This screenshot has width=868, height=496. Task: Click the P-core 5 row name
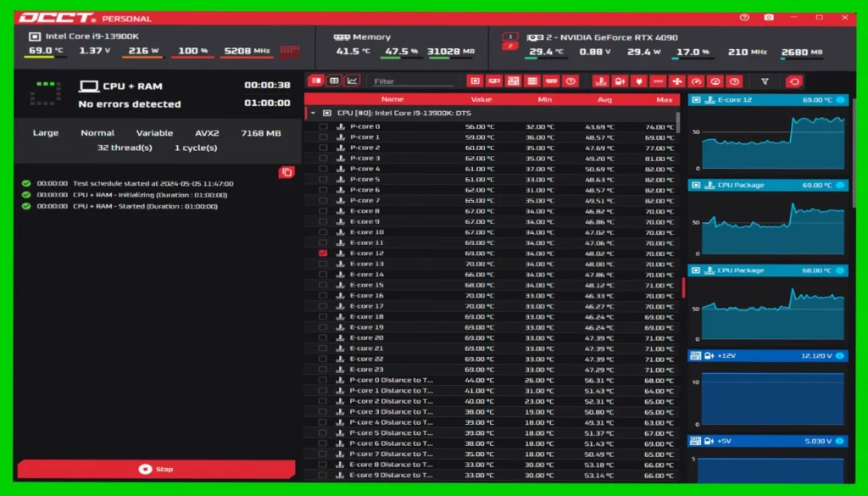pos(364,180)
